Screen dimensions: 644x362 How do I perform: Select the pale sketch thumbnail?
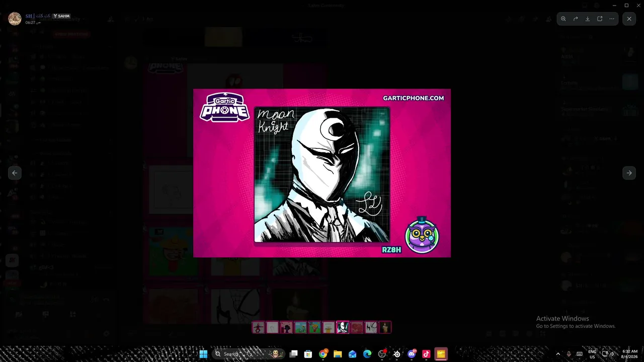point(272,328)
